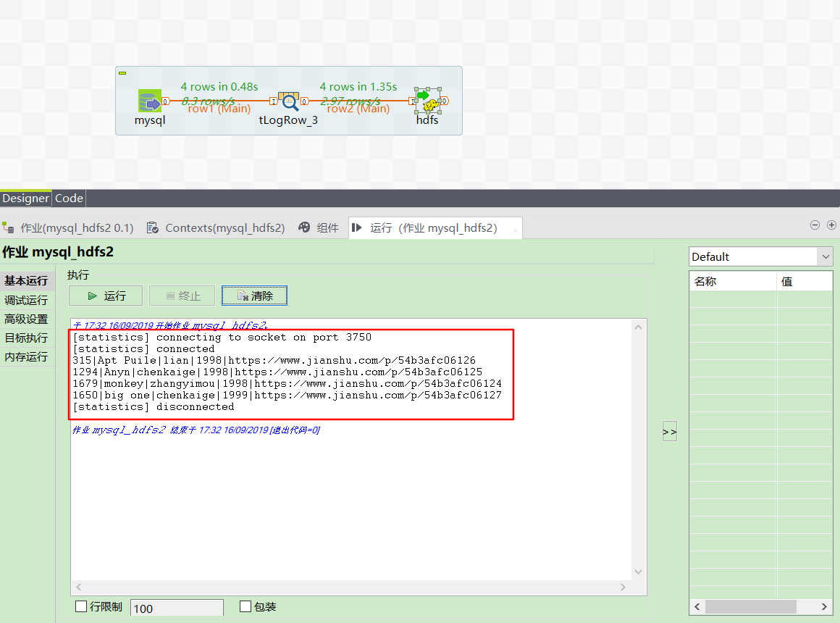Viewport: 840px width, 623px height.
Task: Open the Default context dropdown
Action: tap(825, 256)
